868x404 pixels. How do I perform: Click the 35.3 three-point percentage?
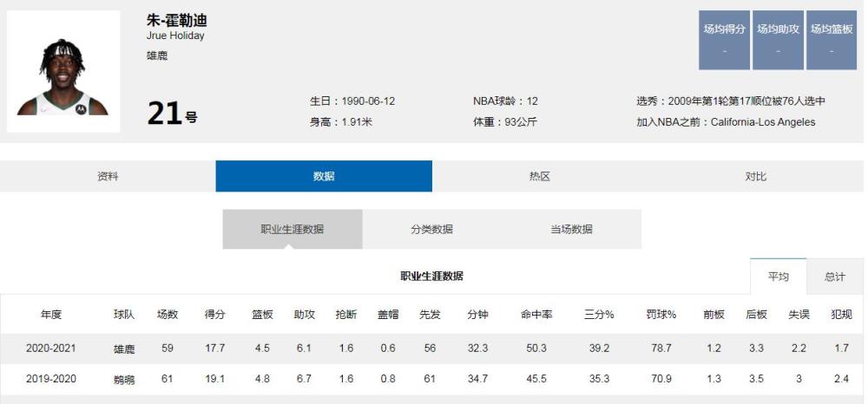click(599, 379)
